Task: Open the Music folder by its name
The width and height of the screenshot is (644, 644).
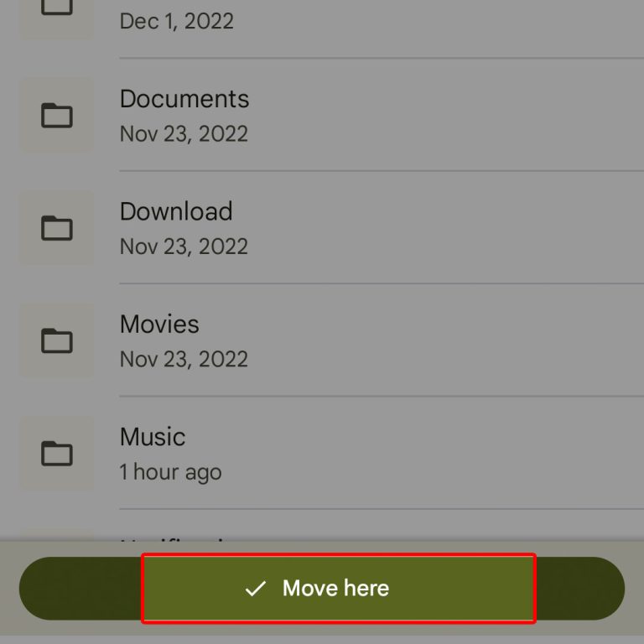Action: click(153, 437)
